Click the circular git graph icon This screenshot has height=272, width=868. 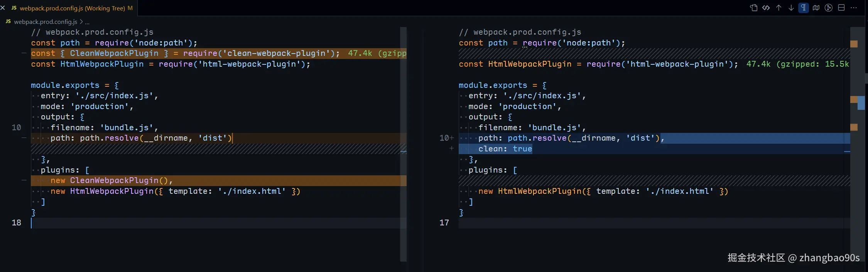pyautogui.click(x=828, y=8)
